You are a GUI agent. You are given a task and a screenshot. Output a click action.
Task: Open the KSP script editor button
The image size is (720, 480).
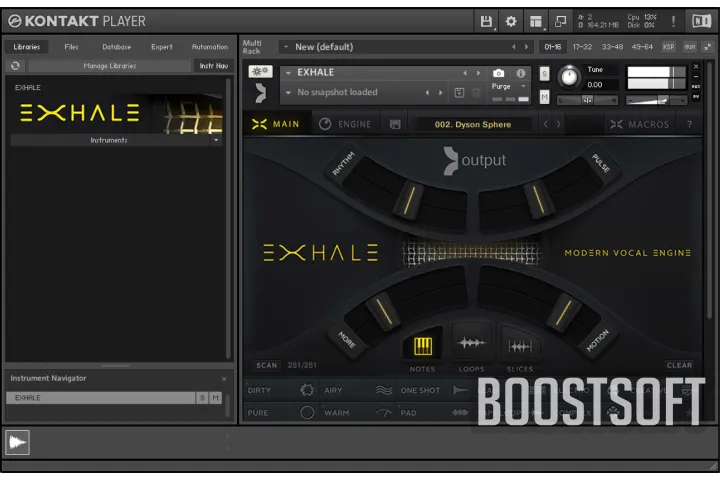[669, 47]
